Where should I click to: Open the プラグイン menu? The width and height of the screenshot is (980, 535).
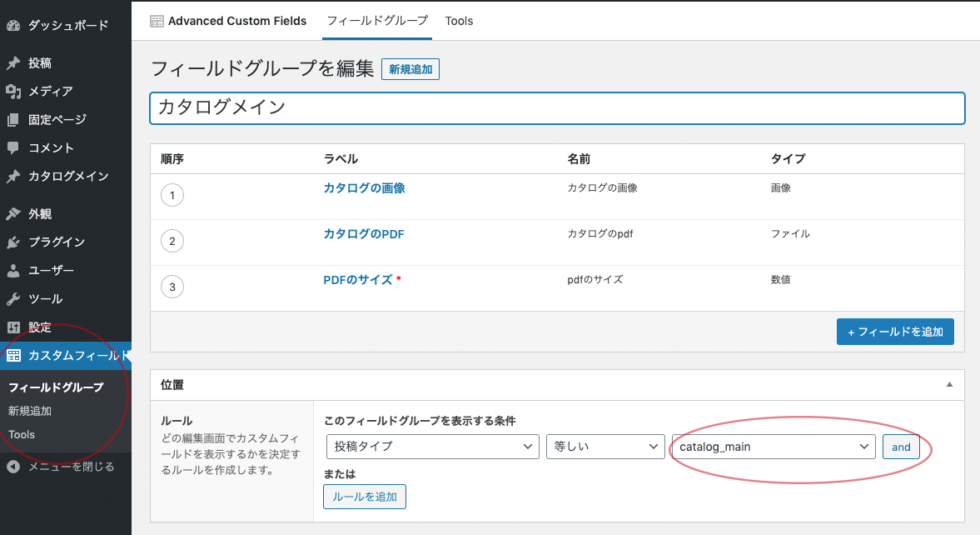click(57, 242)
